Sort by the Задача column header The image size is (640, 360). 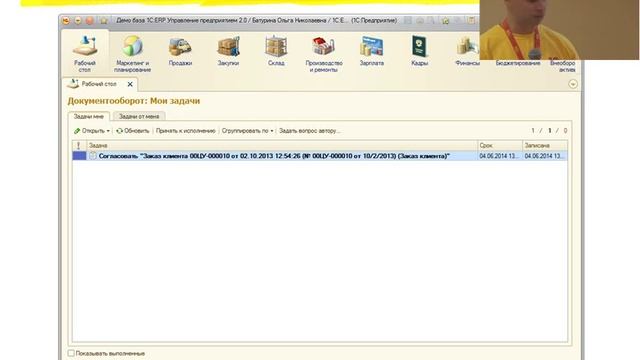(x=282, y=145)
